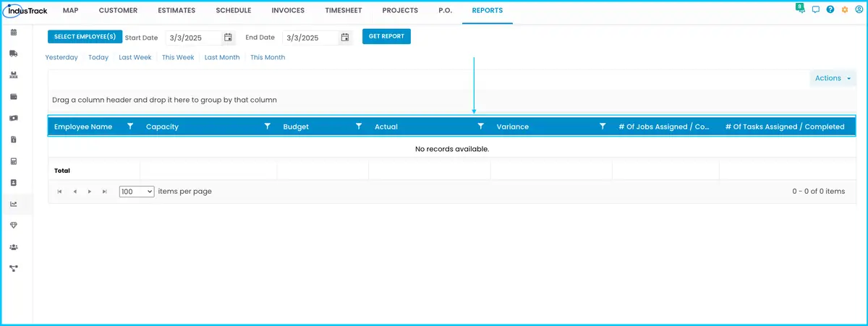The image size is (868, 326).
Task: Click the Budget column filter icon
Action: click(x=359, y=126)
